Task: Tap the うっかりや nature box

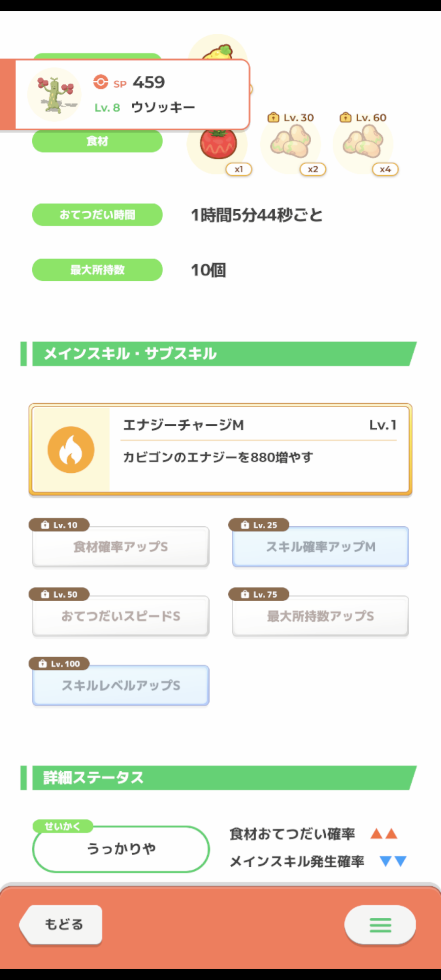Action: click(121, 849)
